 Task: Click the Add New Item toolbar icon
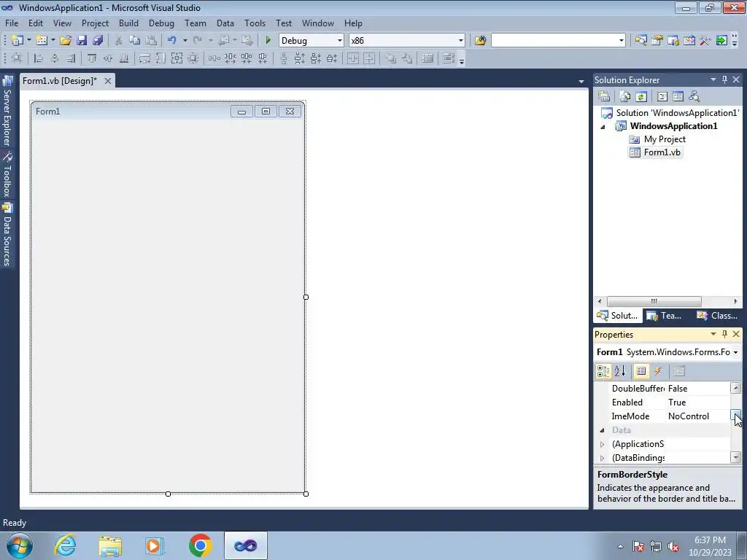[x=42, y=41]
